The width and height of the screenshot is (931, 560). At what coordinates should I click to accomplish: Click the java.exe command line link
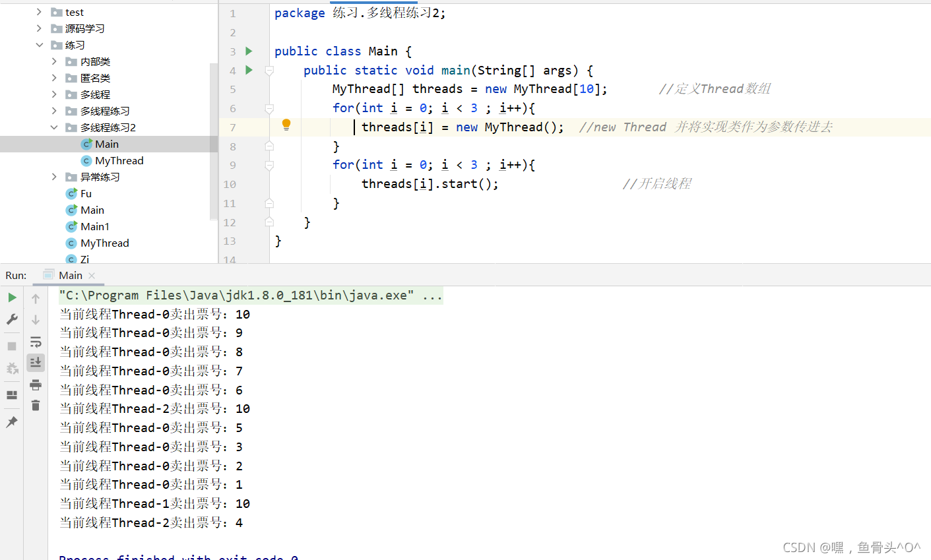(251, 296)
